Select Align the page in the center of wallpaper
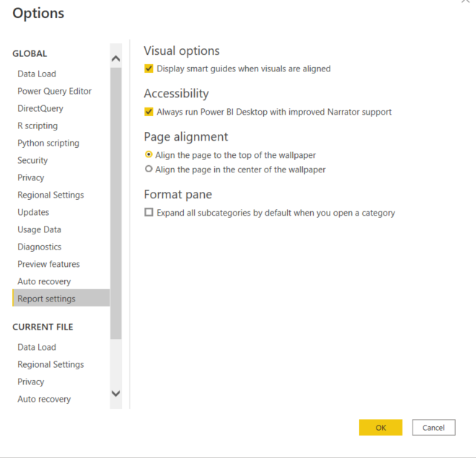The image size is (476, 458). 149,169
